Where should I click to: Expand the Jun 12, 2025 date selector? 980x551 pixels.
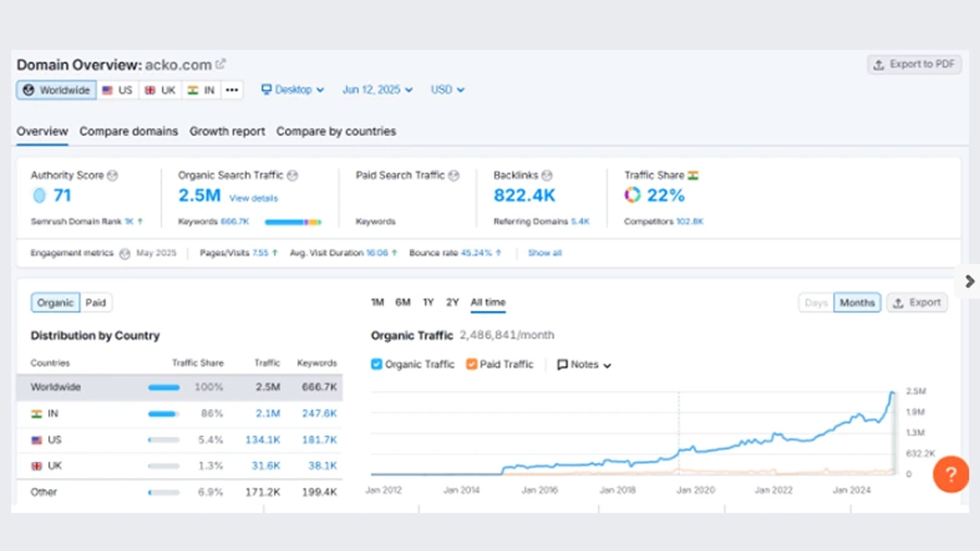(x=377, y=90)
